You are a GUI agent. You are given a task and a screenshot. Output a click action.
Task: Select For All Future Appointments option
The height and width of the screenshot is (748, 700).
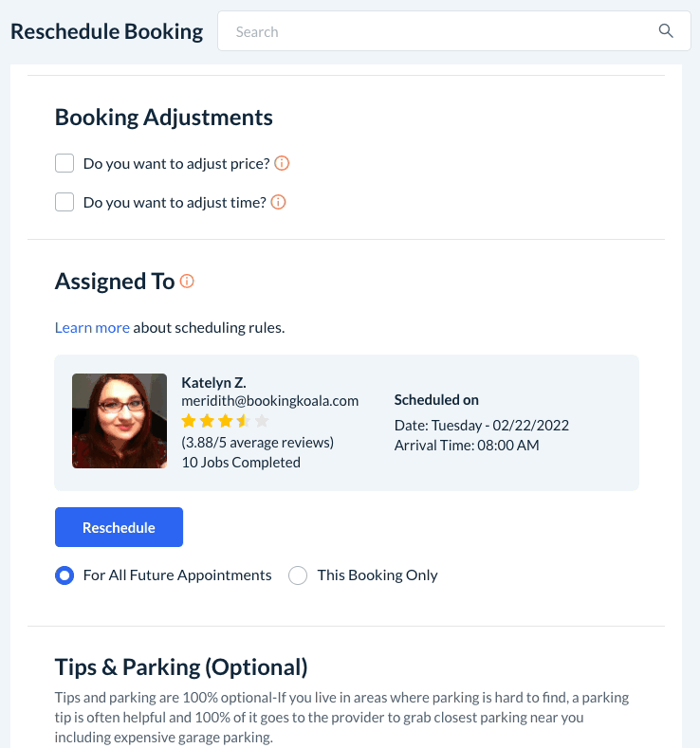pyautogui.click(x=64, y=575)
